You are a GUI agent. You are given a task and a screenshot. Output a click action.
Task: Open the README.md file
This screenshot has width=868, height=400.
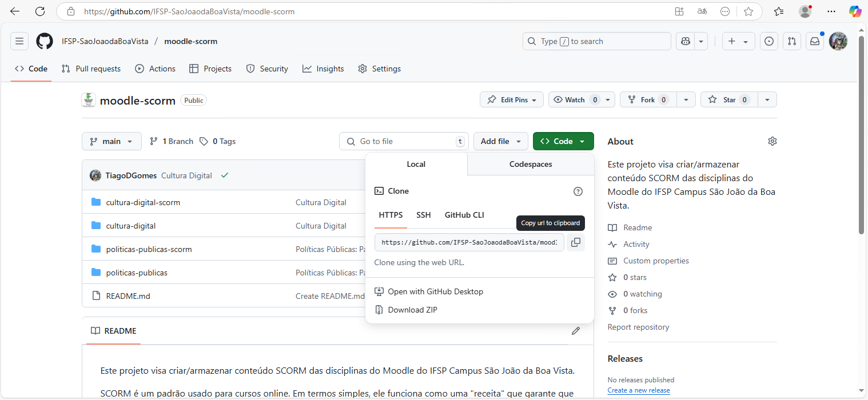(128, 296)
